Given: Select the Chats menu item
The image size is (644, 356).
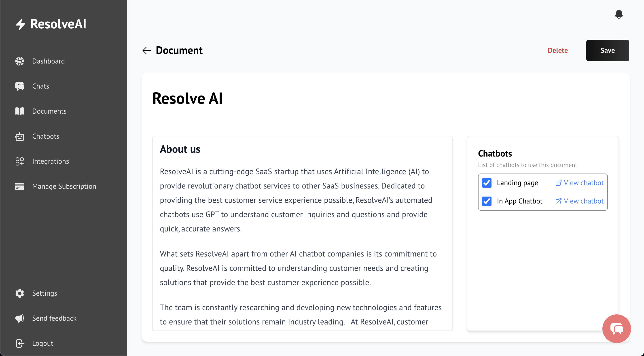Looking at the screenshot, I should pos(40,86).
